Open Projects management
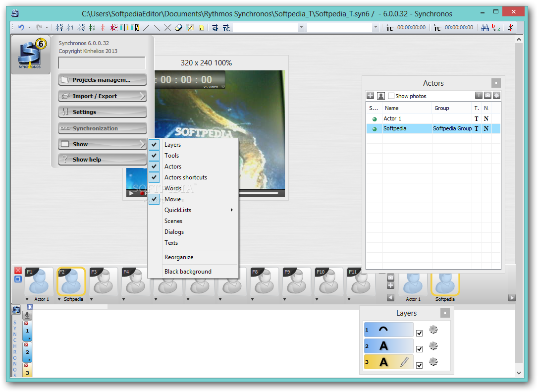This screenshot has height=392, width=538. (x=102, y=80)
